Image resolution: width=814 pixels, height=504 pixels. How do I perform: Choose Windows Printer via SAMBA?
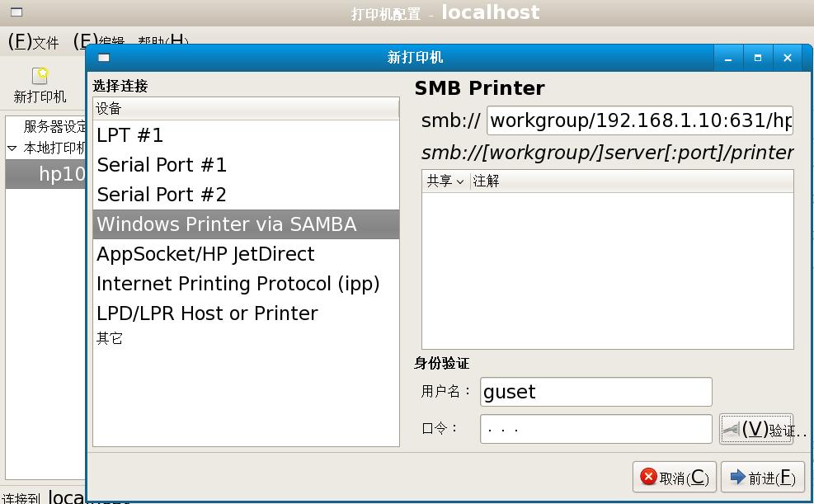click(227, 224)
